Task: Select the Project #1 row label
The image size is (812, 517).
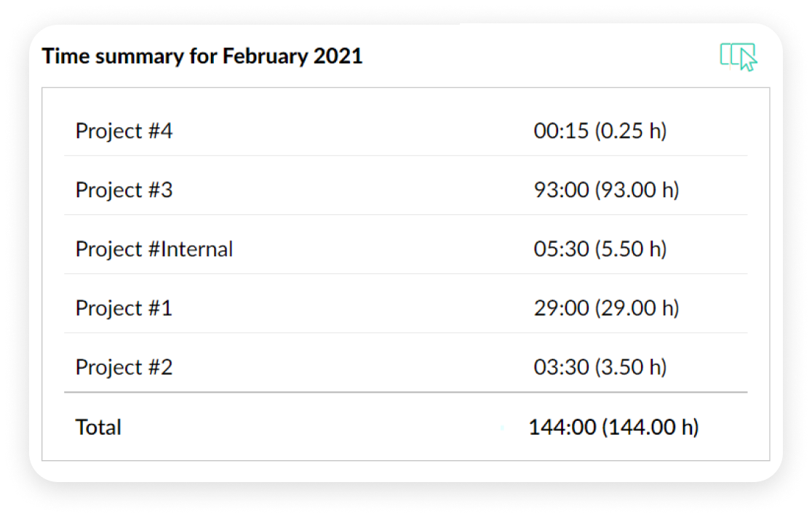Action: 124,309
